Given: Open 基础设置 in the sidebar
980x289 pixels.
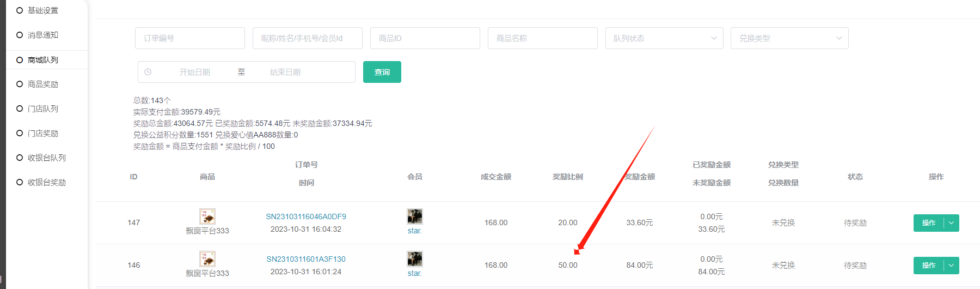Looking at the screenshot, I should coord(43,10).
